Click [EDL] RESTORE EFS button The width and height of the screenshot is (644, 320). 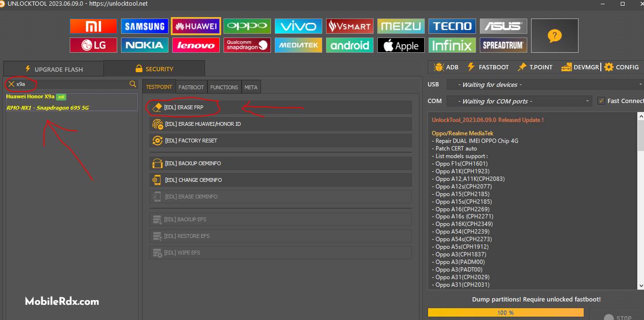(280, 236)
